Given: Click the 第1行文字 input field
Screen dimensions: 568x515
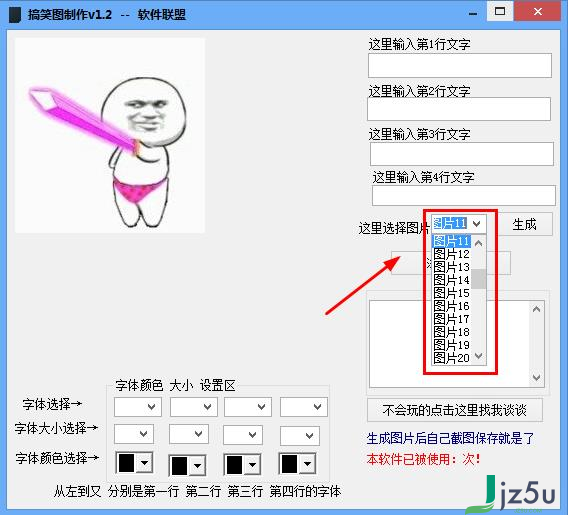Looking at the screenshot, I should point(460,66).
